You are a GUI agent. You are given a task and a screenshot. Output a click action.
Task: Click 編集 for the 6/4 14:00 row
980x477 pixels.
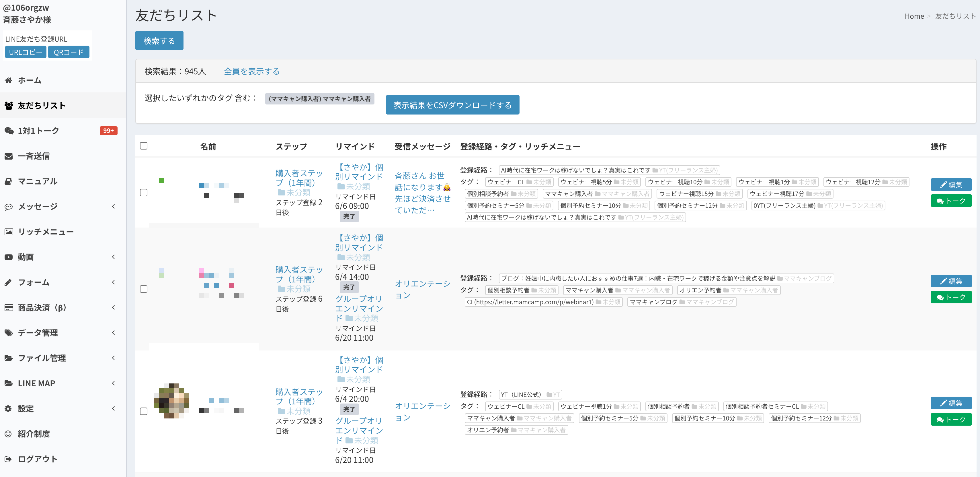[x=951, y=281]
